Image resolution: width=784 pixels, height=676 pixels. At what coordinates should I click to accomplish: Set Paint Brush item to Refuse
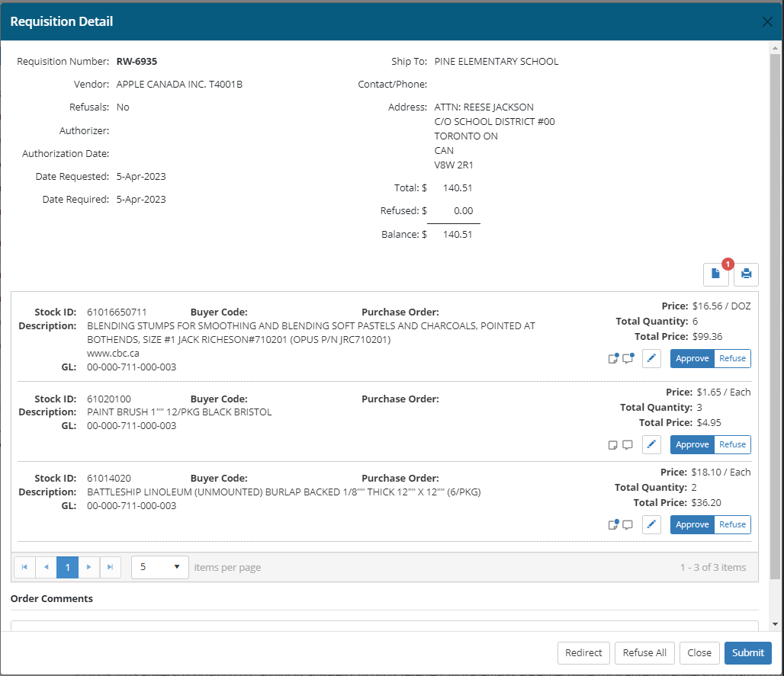pyautogui.click(x=732, y=444)
